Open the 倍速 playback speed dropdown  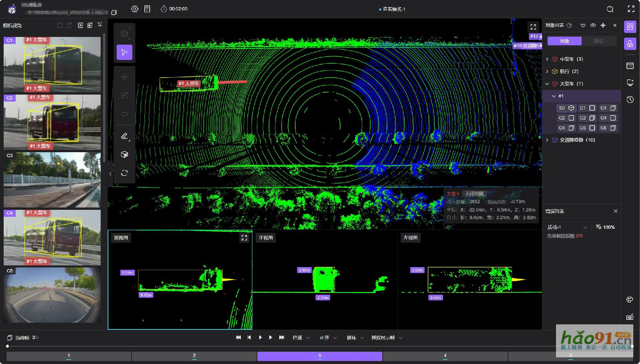(301, 338)
